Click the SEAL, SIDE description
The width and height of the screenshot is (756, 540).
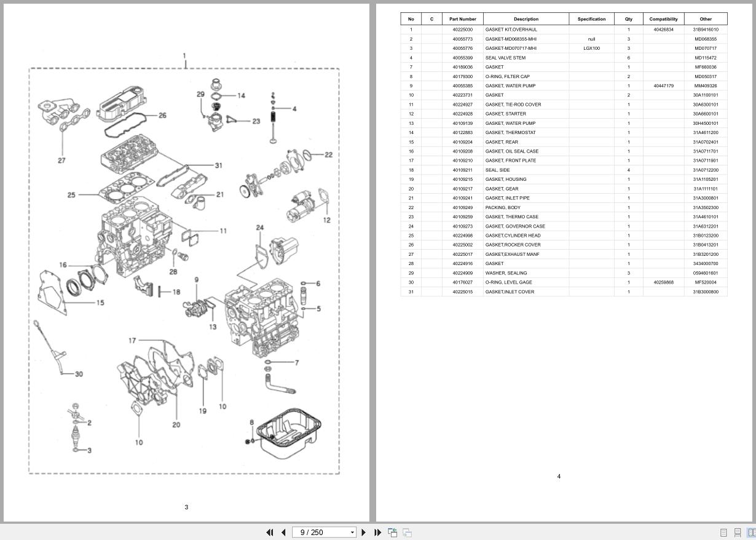click(x=497, y=170)
